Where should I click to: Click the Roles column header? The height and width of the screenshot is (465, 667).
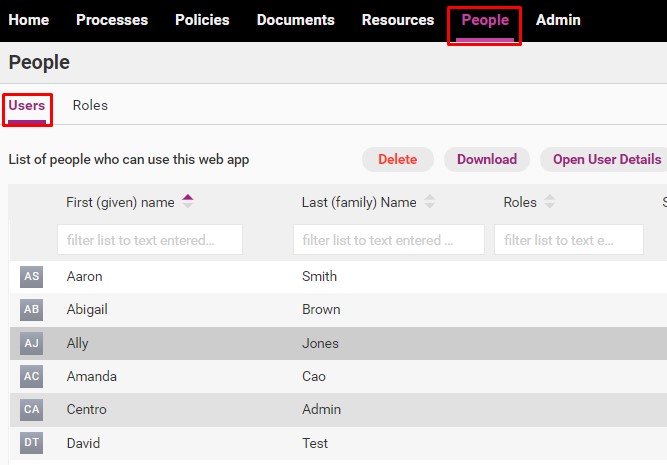(520, 203)
